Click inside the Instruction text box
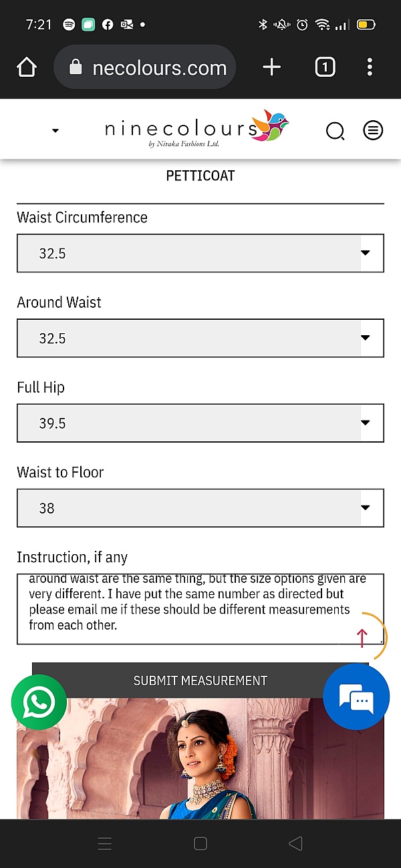Viewport: 401px width, 868px height. 187,608
